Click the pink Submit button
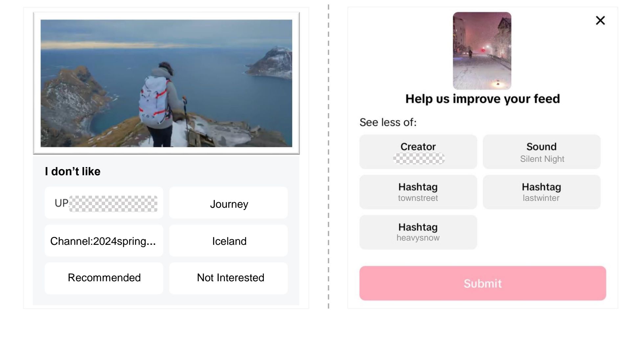This screenshot has width=644, height=340. 483,283
